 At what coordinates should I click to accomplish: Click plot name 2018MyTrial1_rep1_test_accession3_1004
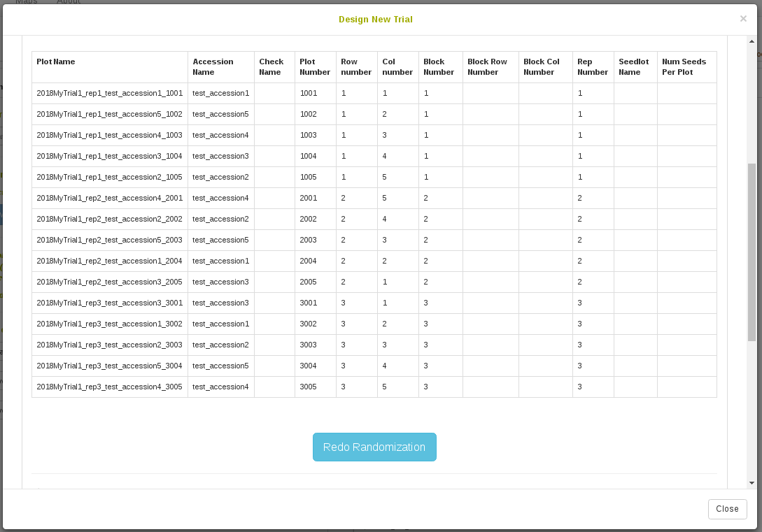pos(109,156)
